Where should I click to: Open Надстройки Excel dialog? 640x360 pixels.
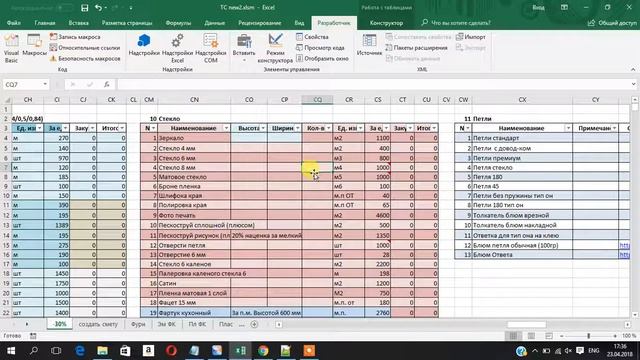(177, 48)
